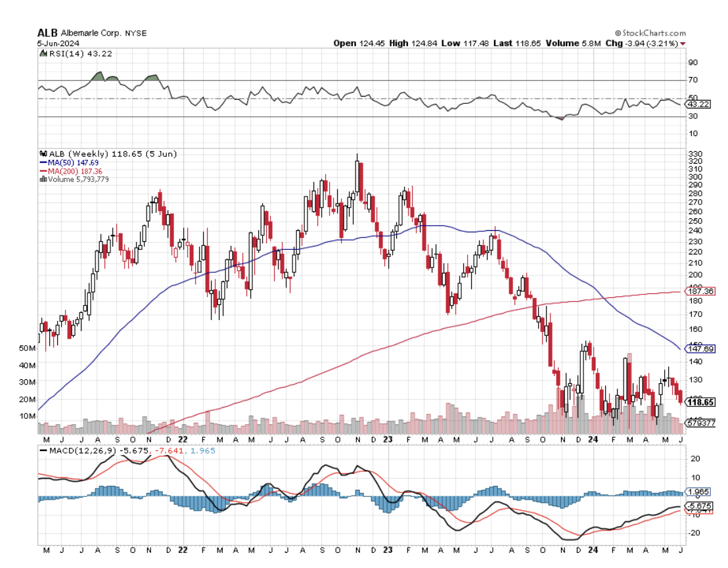Viewport: 728px width, 568px height.
Task: Click the 43.22 RSI value tag
Action: coord(698,105)
